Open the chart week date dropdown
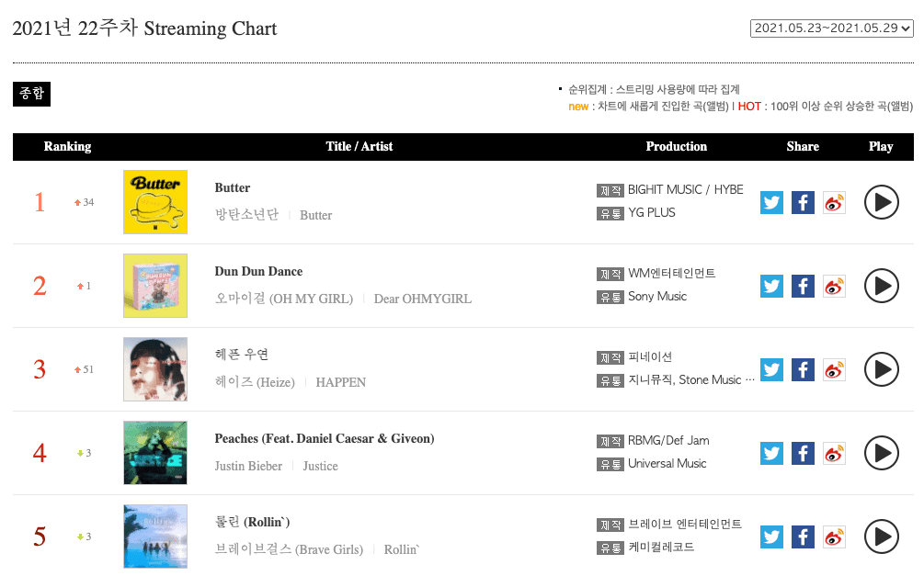The image size is (924, 576). point(832,28)
